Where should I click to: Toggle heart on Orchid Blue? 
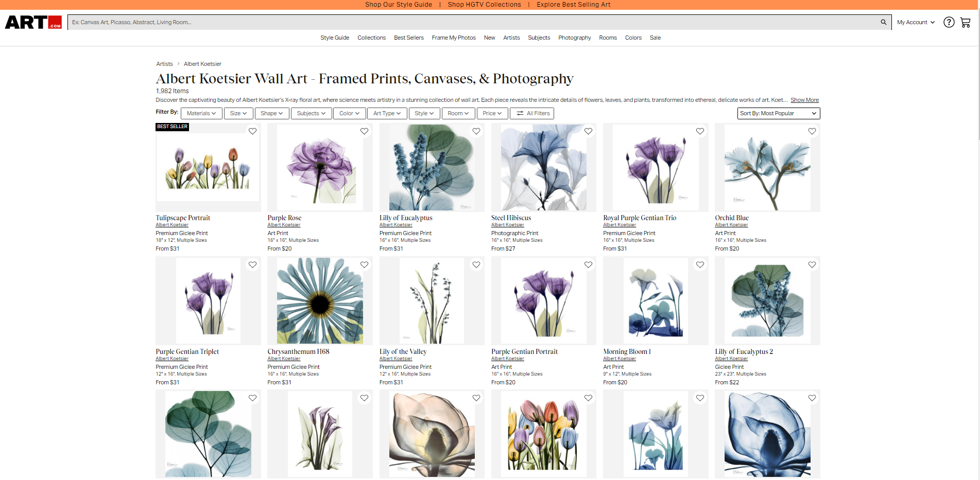812,131
